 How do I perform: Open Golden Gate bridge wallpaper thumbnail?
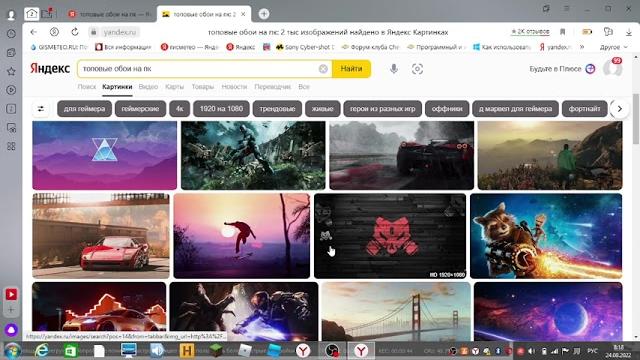click(396, 312)
